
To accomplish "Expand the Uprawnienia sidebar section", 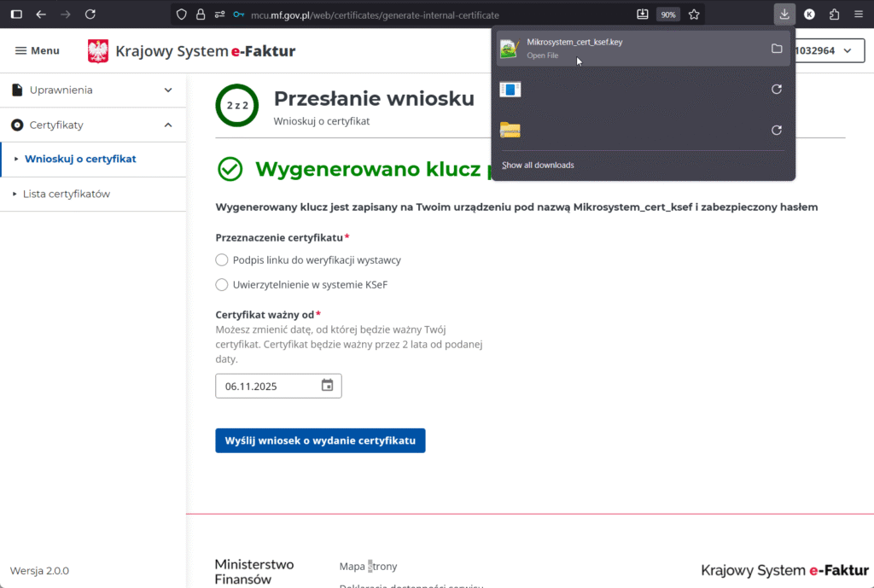I will [168, 90].
